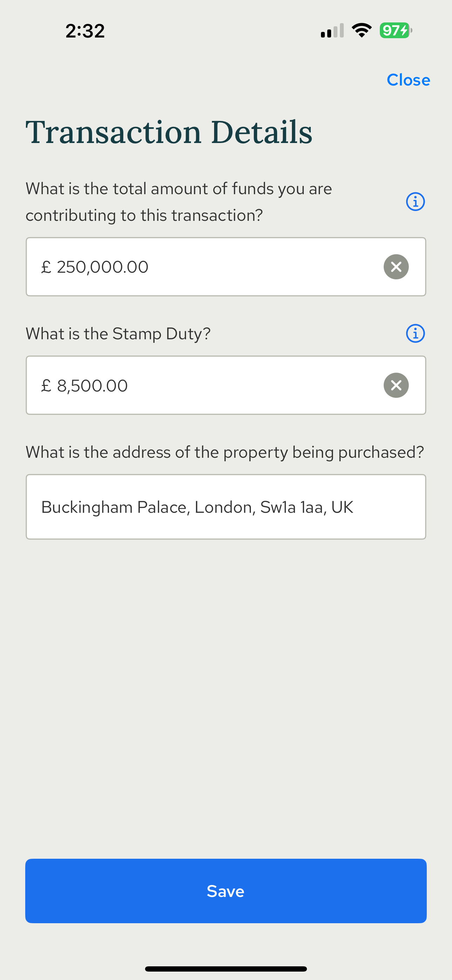Close the Transaction Details screen
Viewport: 452px width, 980px height.
point(408,80)
